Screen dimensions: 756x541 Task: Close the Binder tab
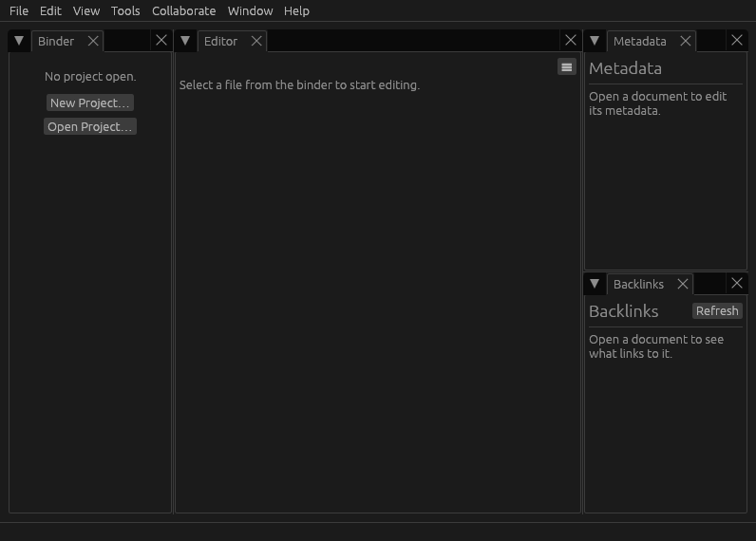coord(93,42)
